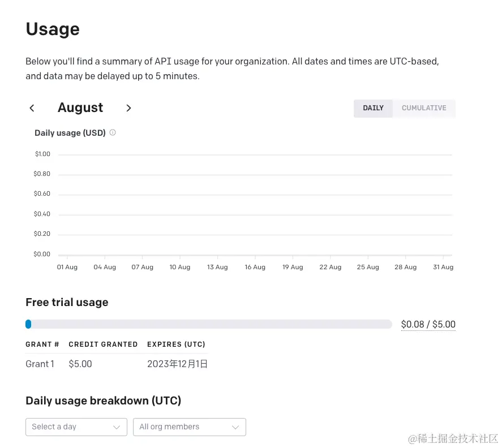
Task: Click the Grant 1 row
Action: [x=117, y=364]
